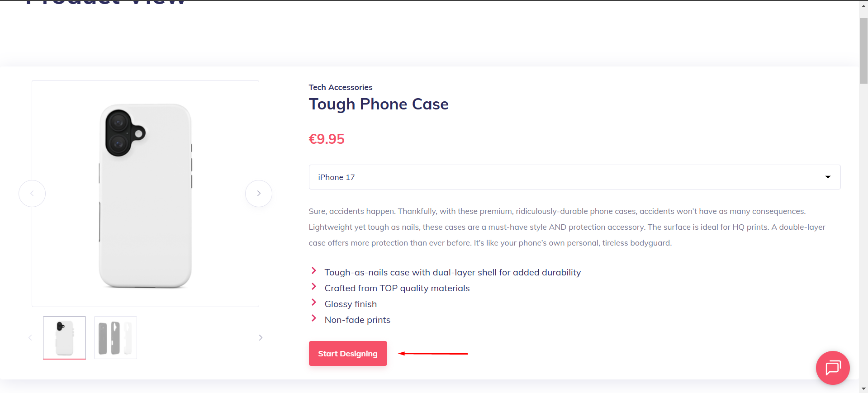Click the page scrollbar's up arrow
868x393 pixels.
click(x=863, y=6)
